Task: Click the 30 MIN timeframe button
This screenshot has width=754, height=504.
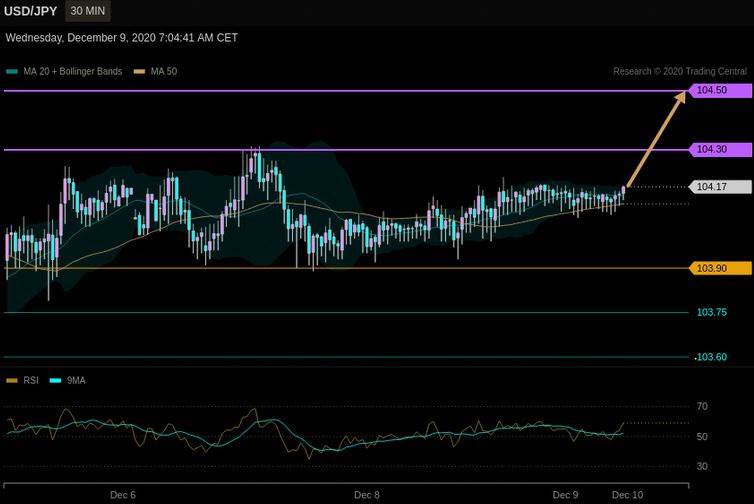Action: (88, 11)
